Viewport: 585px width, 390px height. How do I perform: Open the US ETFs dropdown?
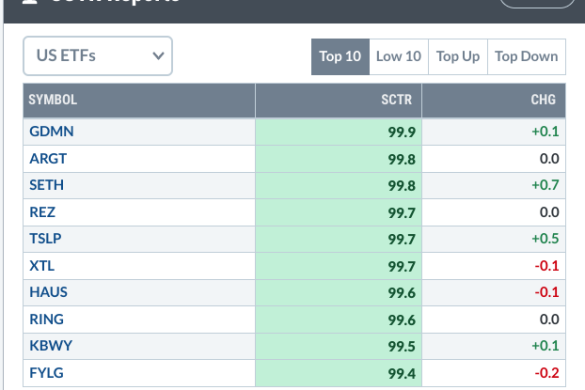tap(98, 56)
